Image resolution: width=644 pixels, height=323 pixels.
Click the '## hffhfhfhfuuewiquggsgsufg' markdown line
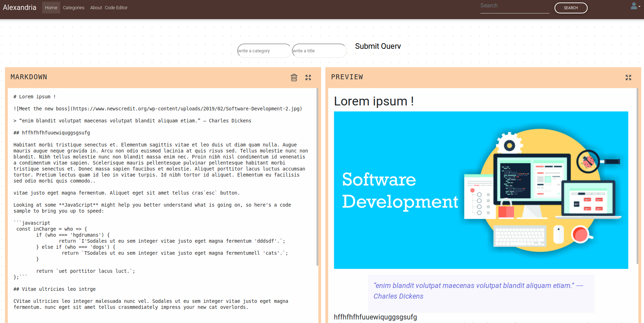pyautogui.click(x=52, y=133)
